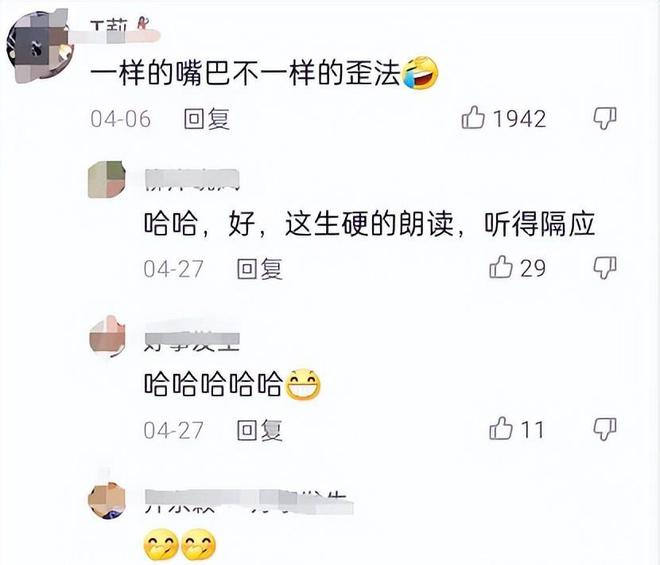Viewport: 660px width, 565px height.
Task: Open avatar of the 哈哈哈哈哈 commenter
Action: point(107,337)
